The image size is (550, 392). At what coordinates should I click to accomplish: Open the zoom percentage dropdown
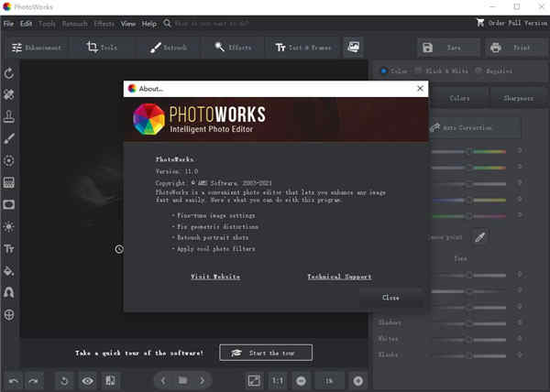(329, 381)
